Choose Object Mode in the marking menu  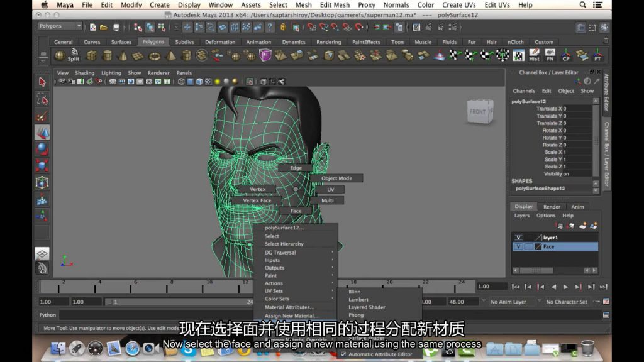tap(336, 178)
